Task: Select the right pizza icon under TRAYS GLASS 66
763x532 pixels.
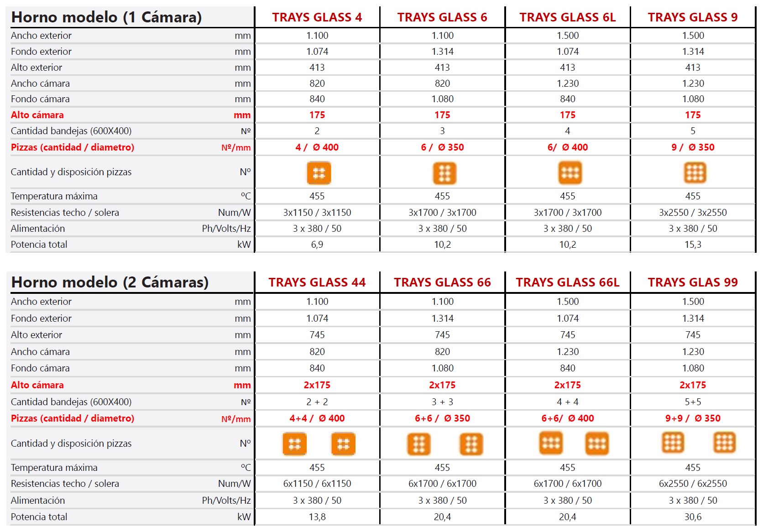Action: click(x=471, y=444)
